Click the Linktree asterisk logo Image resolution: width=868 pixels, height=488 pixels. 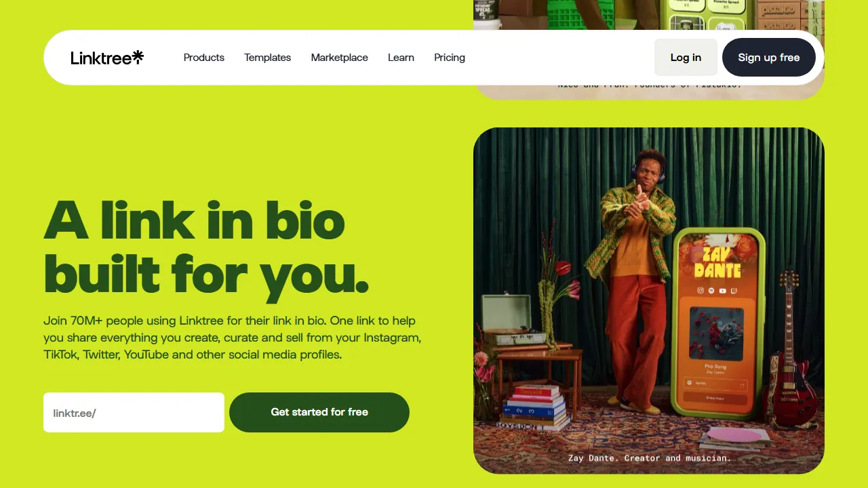pos(138,57)
